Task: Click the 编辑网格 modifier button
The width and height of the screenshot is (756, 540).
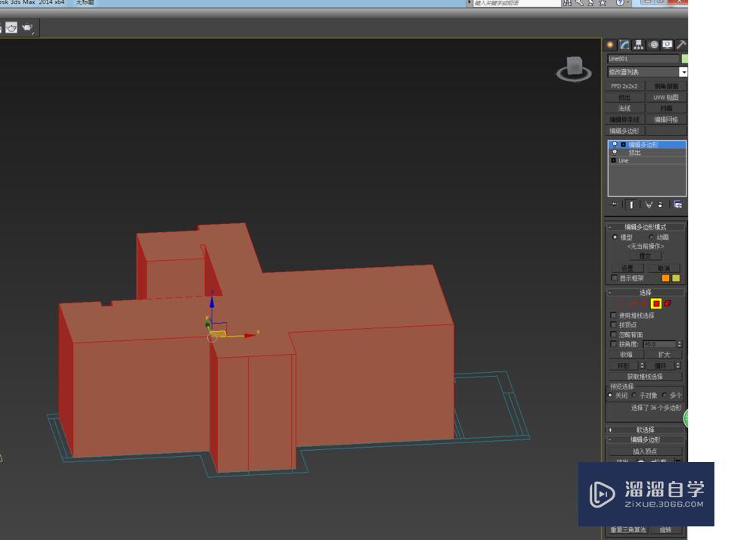Action: [666, 119]
